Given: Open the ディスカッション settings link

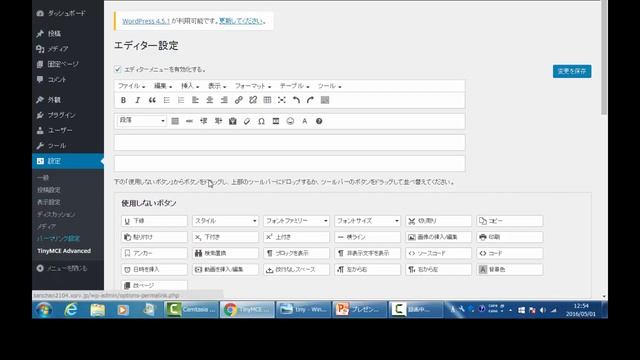Looking at the screenshot, I should 56,214.
